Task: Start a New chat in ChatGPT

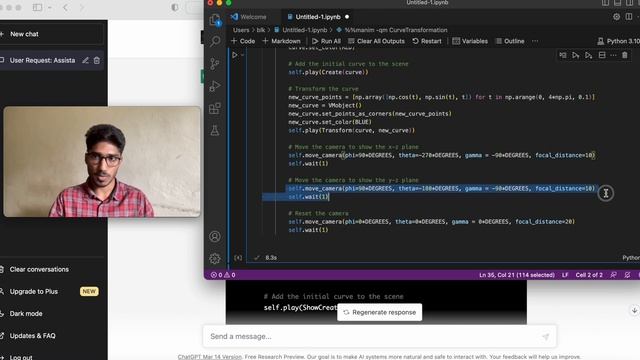Action: 51,34
